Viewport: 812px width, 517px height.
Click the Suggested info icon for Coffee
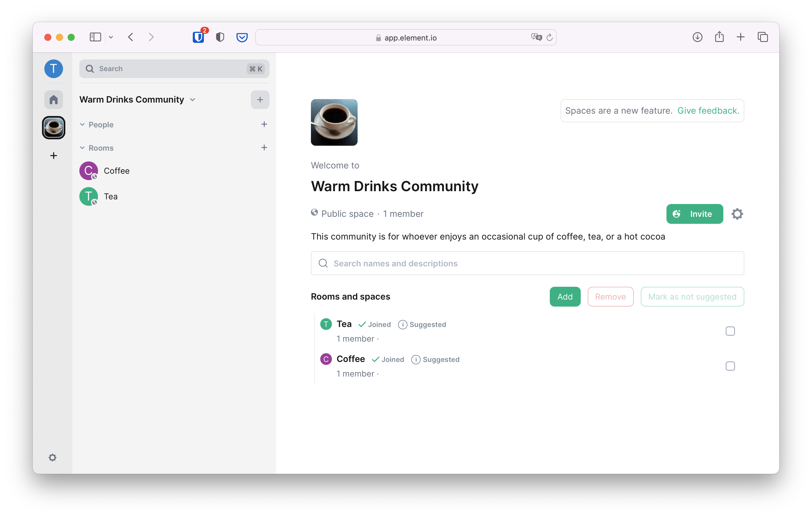[416, 360]
